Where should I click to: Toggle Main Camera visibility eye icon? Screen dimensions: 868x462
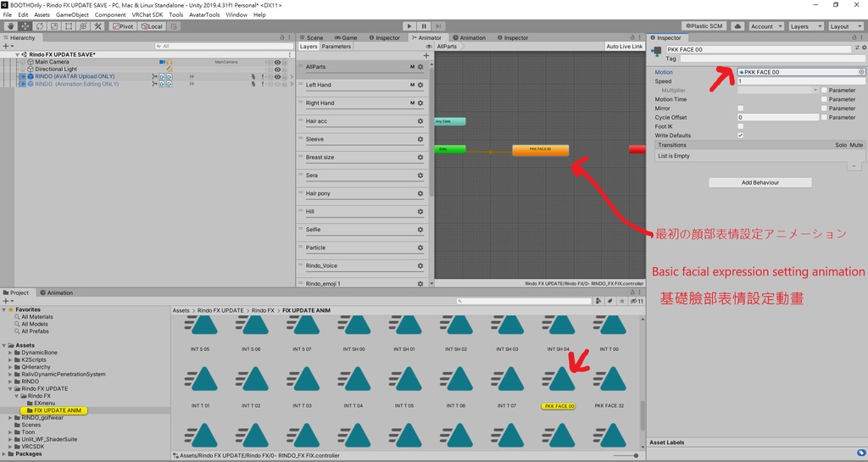(x=277, y=63)
